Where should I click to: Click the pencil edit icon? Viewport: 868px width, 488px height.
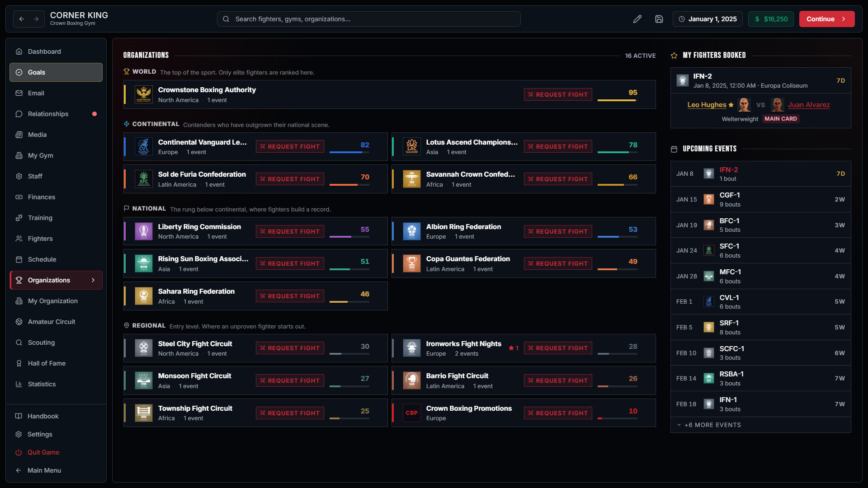tap(637, 19)
